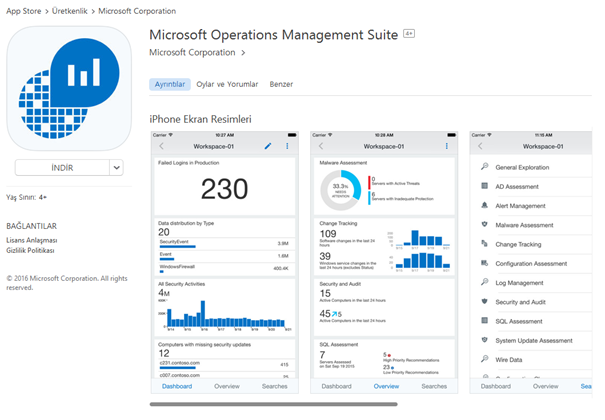Expand the Microsoft Corporation developer chevron
Screen dimensions: 605x420
(243, 52)
